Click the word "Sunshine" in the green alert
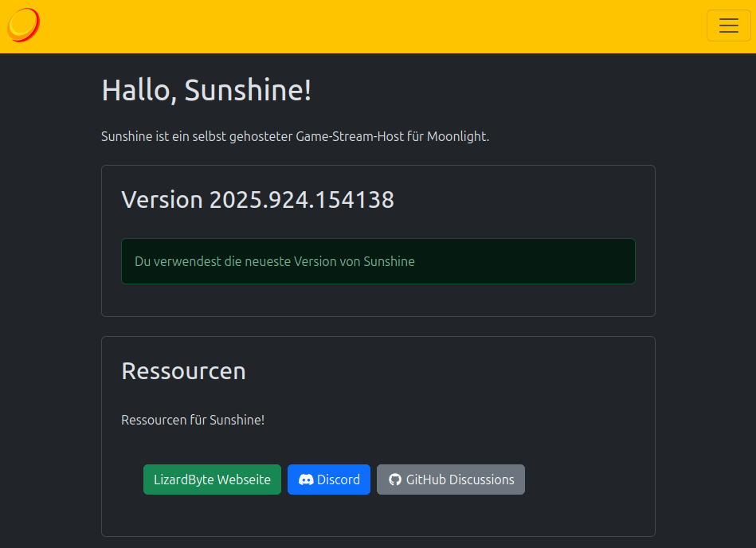This screenshot has width=756, height=548. 389,261
